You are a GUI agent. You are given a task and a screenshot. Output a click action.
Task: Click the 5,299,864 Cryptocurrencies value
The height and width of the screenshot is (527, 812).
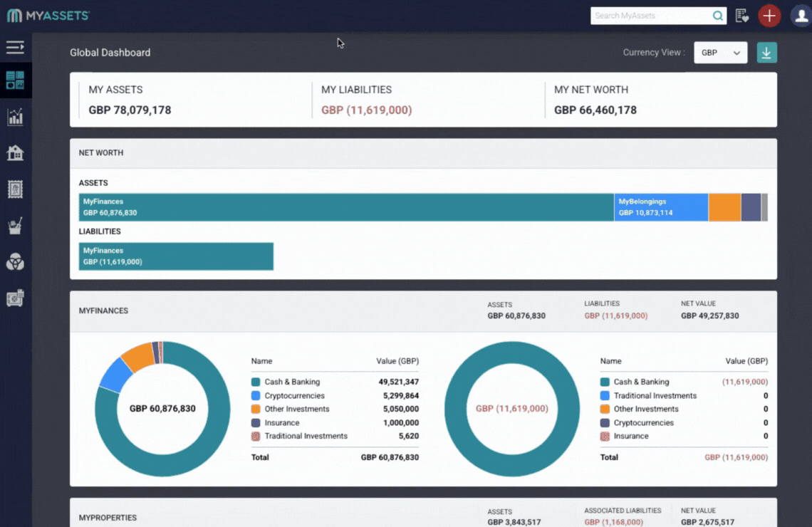tap(401, 395)
